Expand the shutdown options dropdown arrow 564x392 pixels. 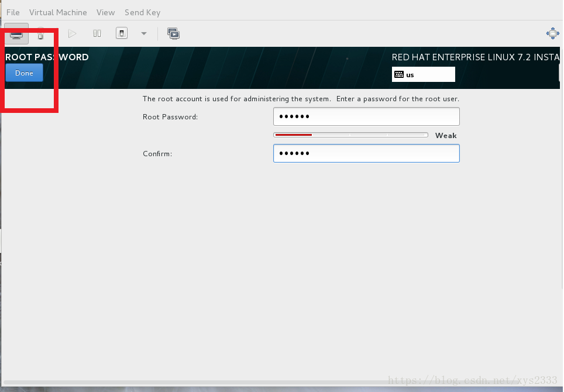144,34
